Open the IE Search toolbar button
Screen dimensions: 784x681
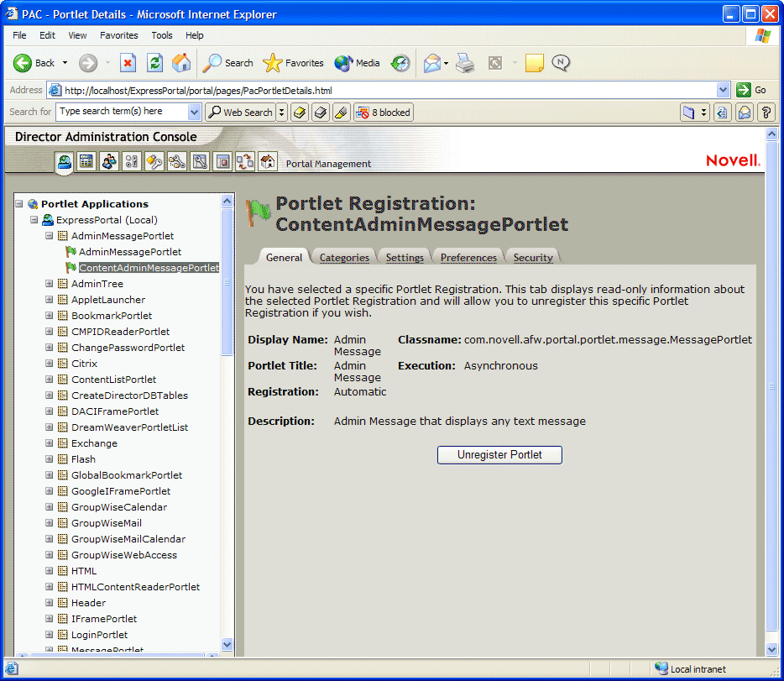click(x=228, y=63)
